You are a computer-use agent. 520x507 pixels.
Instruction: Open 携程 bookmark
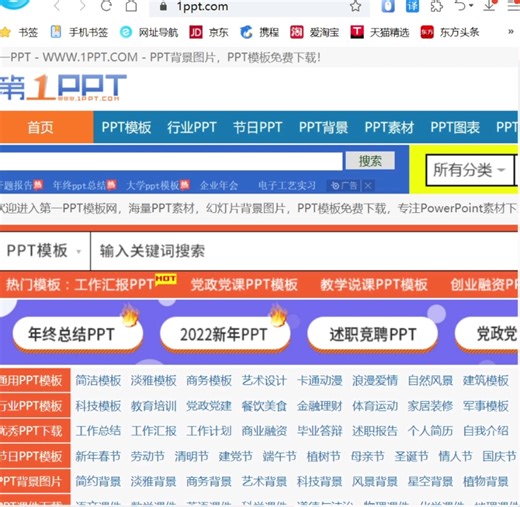pyautogui.click(x=259, y=32)
